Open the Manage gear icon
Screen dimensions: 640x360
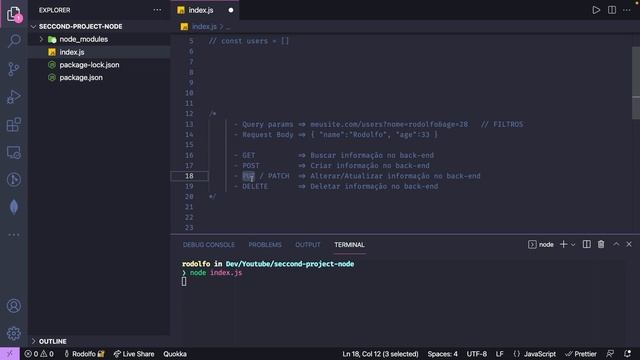point(13,333)
